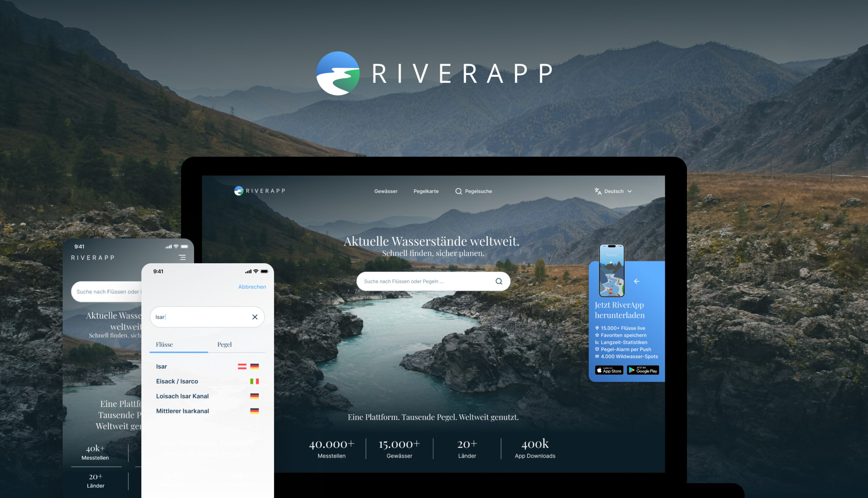This screenshot has width=868, height=498.
Task: Click the '40k+ Messstellen' stat on the back phone
Action: [95, 453]
